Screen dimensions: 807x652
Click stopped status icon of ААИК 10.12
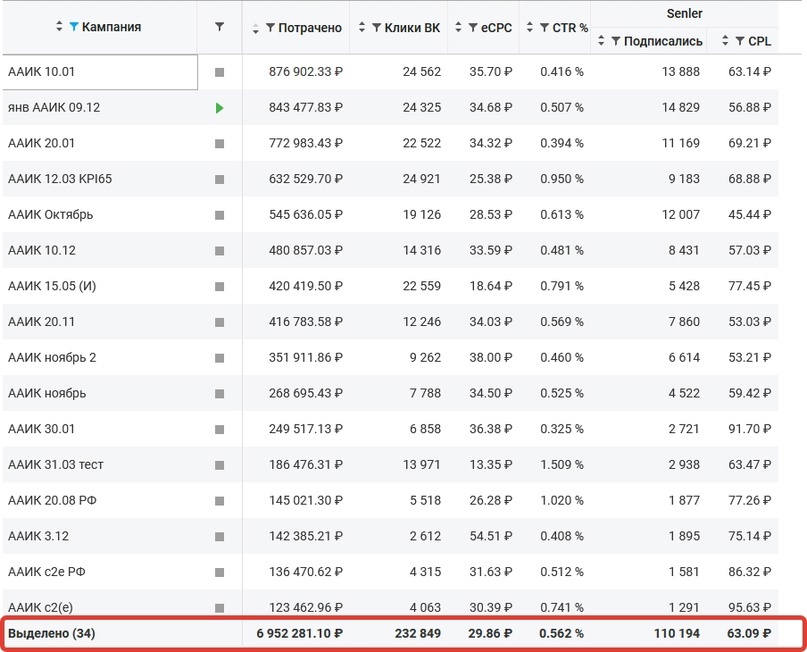pos(220,251)
